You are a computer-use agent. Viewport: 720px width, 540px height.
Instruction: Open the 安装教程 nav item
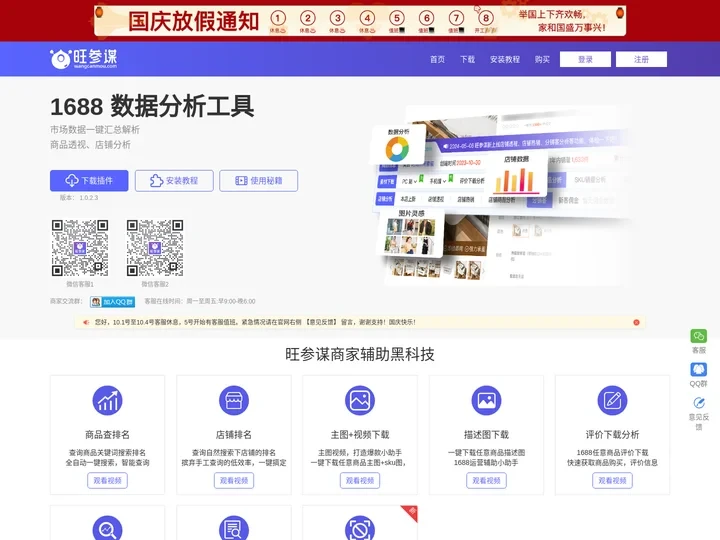pyautogui.click(x=505, y=59)
